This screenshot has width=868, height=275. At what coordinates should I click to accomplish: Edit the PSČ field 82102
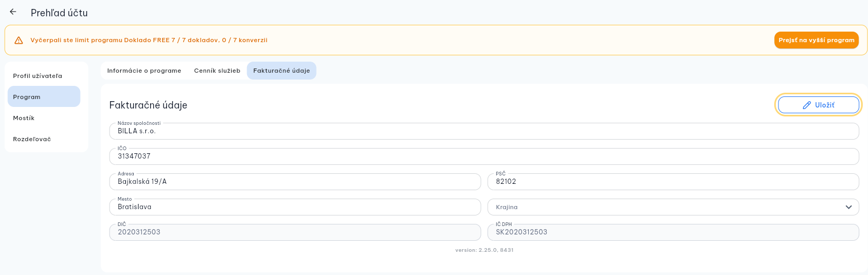coord(673,182)
